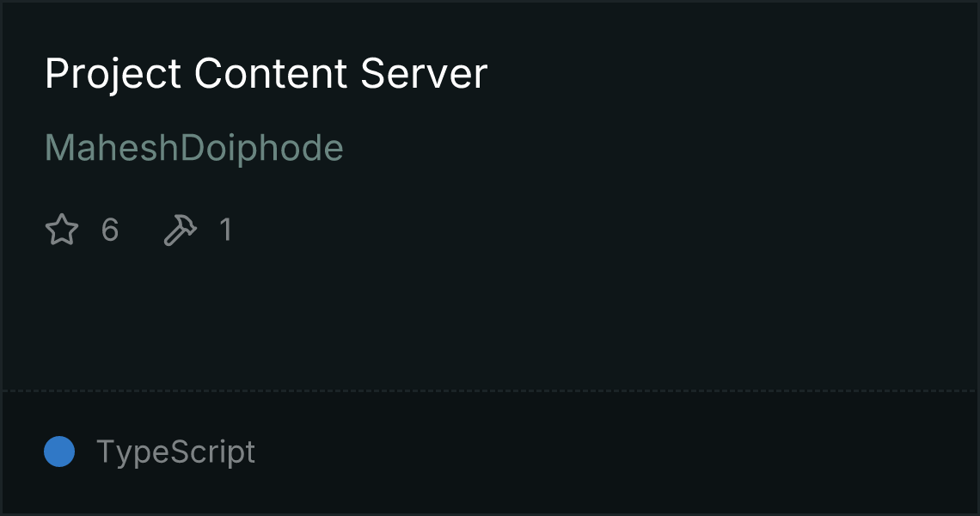Screen dimensions: 980x516
Task: Click the space between star and hammer stats
Action: (141, 230)
